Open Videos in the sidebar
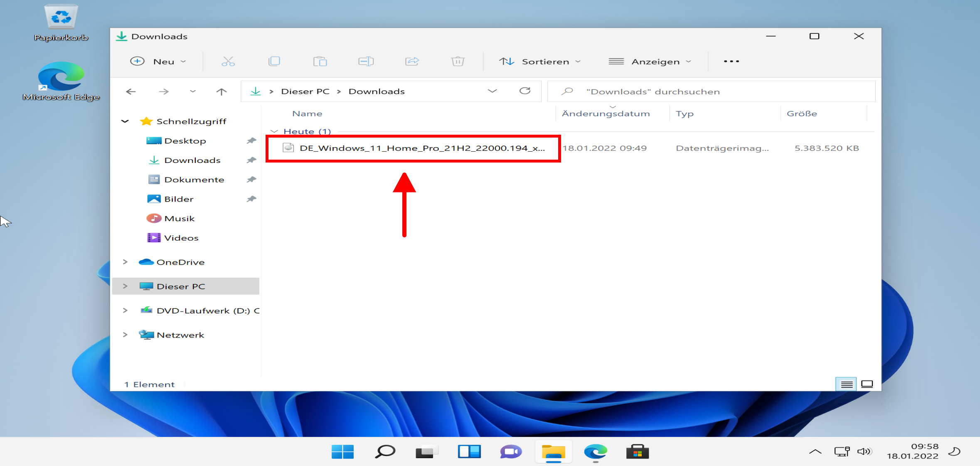Screen dimensions: 980x466 tap(173, 238)
